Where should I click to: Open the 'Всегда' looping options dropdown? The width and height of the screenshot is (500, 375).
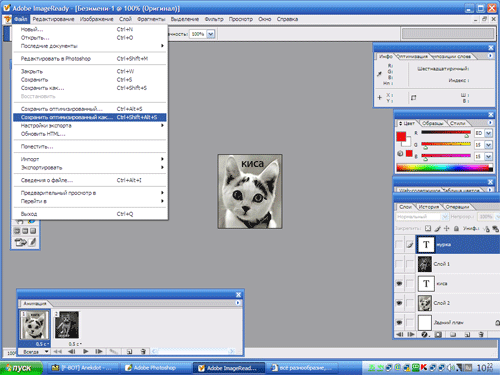(x=35, y=352)
